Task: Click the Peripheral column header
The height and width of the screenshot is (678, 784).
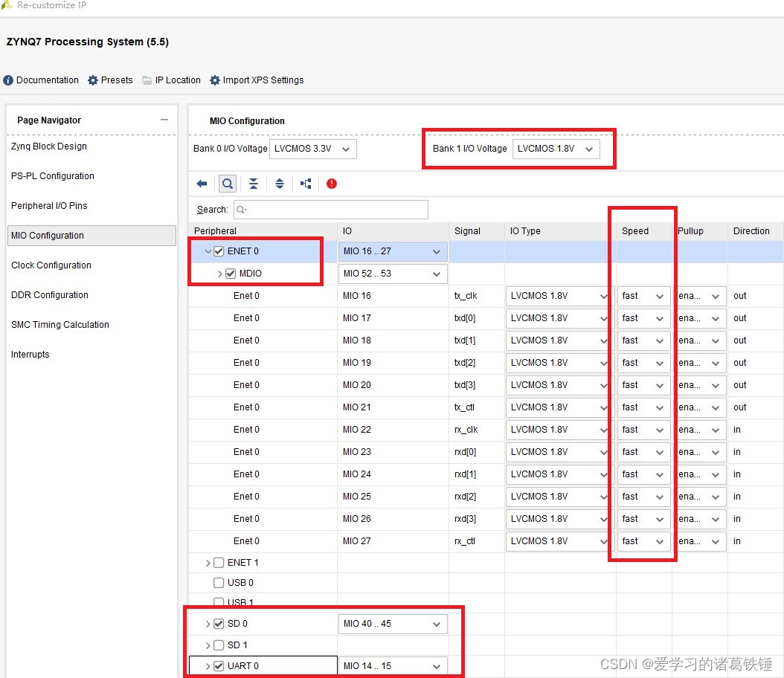Action: (263, 231)
